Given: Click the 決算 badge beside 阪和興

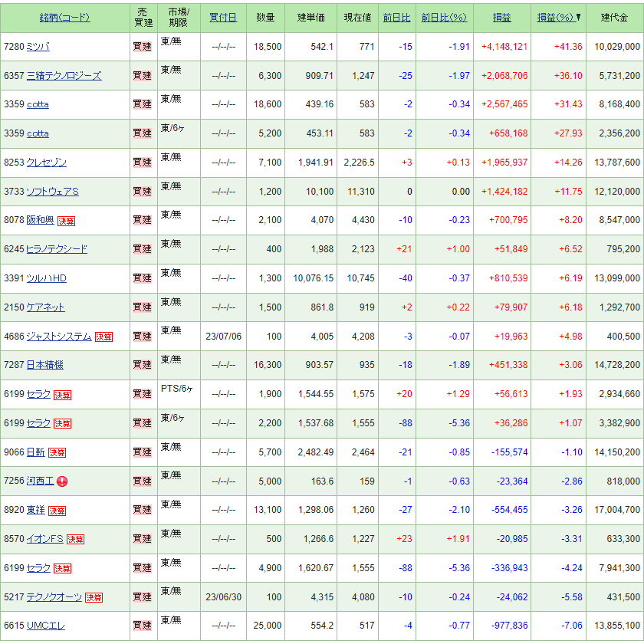Looking at the screenshot, I should tap(66, 221).
